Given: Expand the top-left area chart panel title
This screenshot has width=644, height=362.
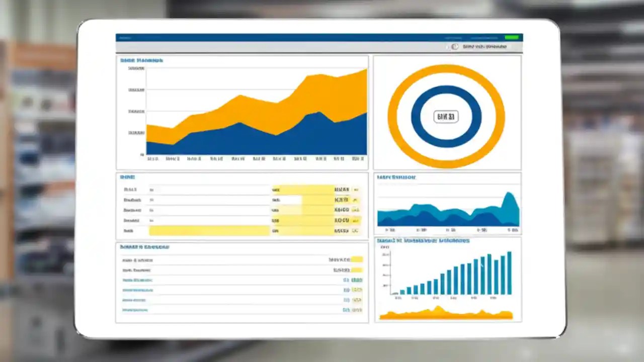Looking at the screenshot, I should [141, 60].
